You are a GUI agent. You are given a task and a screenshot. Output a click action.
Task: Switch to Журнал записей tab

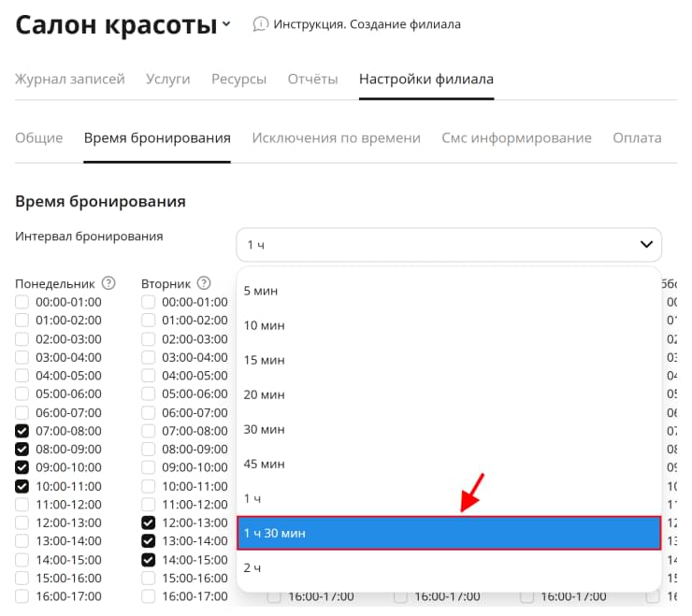click(x=70, y=79)
